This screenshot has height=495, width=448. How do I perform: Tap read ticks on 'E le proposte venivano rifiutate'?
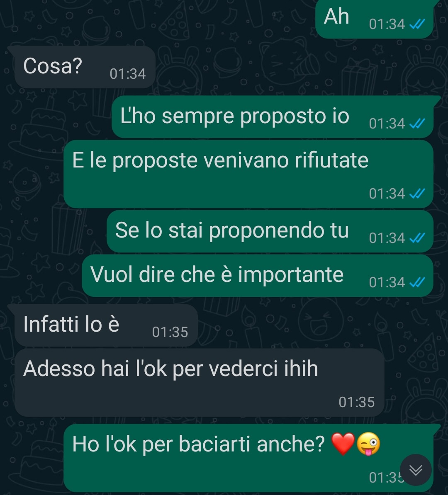pyautogui.click(x=417, y=194)
